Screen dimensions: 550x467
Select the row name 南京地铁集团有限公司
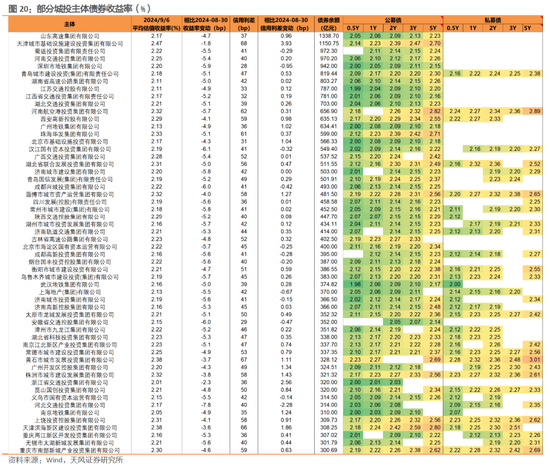coord(70,413)
